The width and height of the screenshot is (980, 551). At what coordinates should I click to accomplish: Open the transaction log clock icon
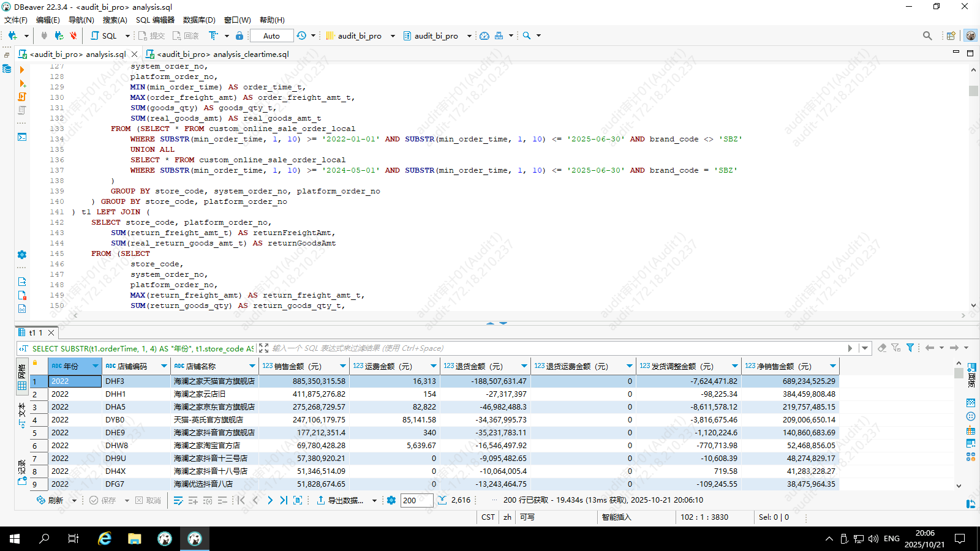(301, 36)
